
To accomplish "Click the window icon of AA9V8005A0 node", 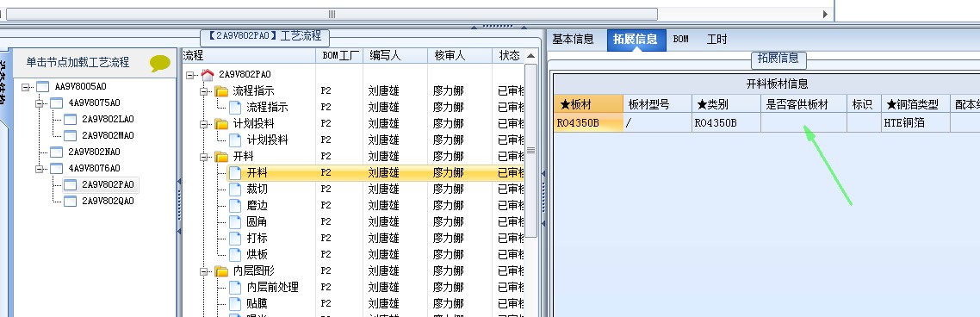I will coord(42,86).
